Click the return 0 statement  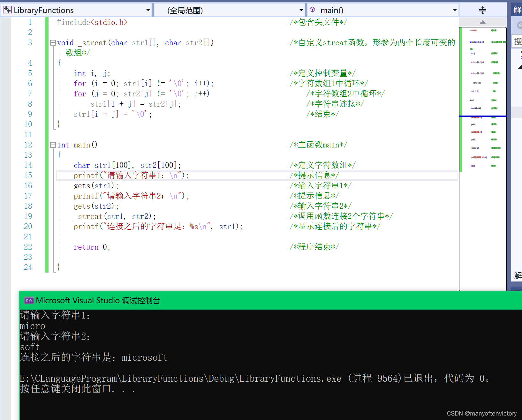pyautogui.click(x=92, y=247)
